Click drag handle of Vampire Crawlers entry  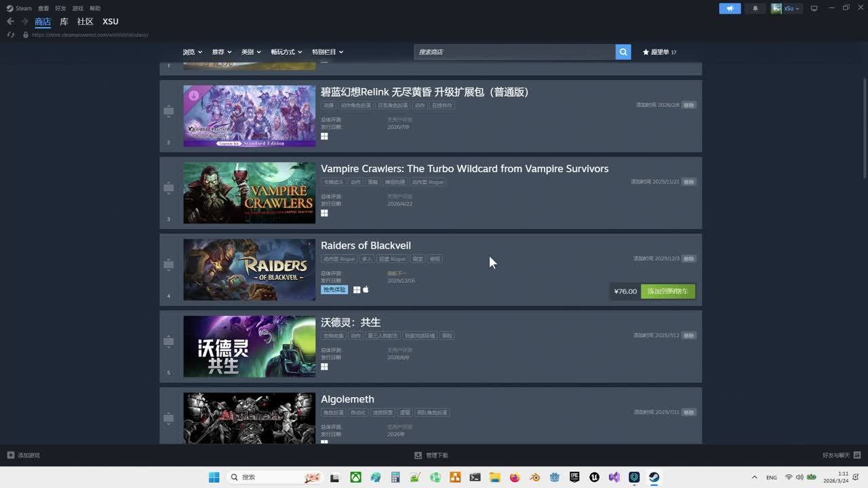click(169, 188)
